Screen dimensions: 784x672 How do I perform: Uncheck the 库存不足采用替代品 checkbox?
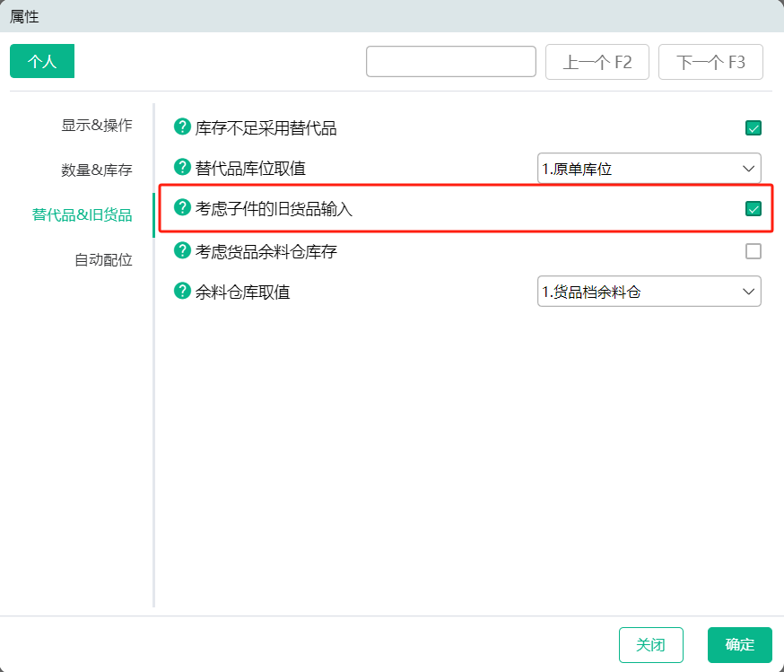click(x=753, y=128)
